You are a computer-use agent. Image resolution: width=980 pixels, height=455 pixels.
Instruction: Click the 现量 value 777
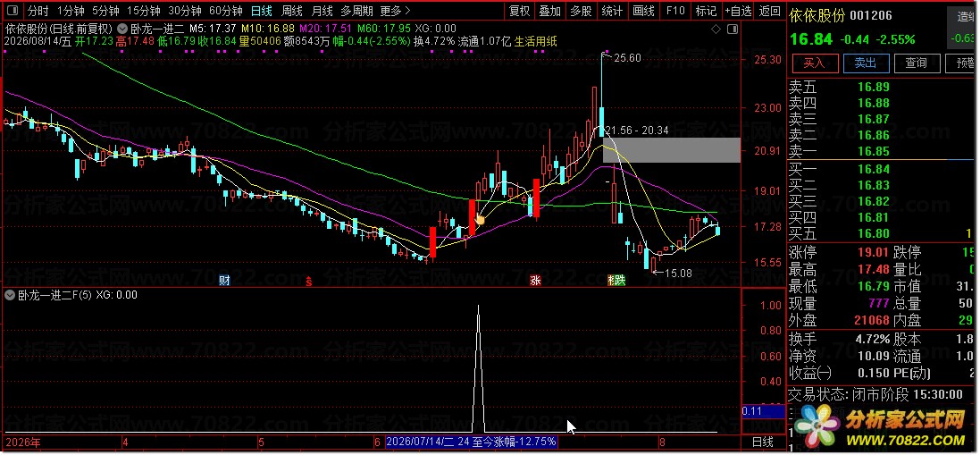(x=879, y=303)
